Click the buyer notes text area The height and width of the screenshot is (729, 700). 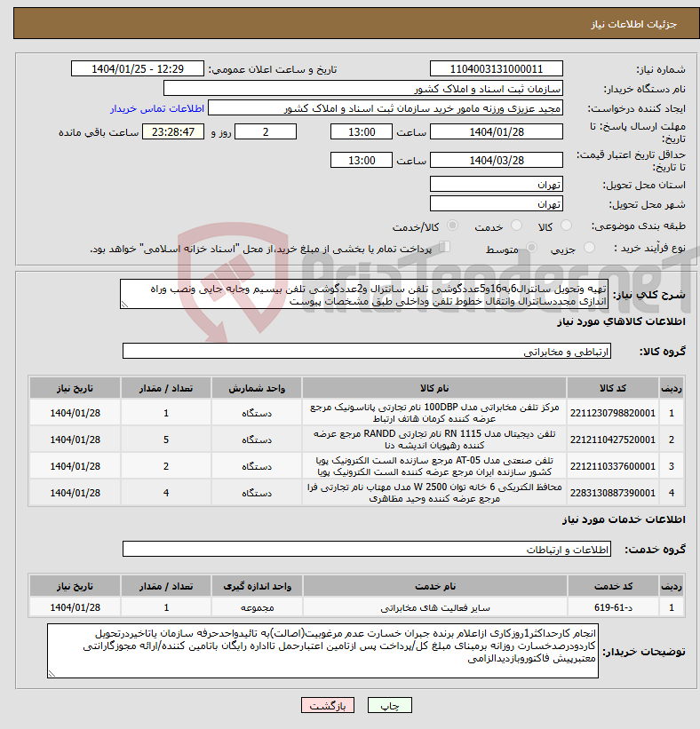click(322, 651)
